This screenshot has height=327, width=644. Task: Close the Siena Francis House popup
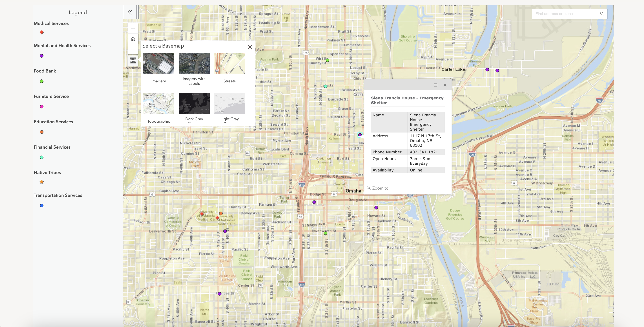(x=445, y=85)
